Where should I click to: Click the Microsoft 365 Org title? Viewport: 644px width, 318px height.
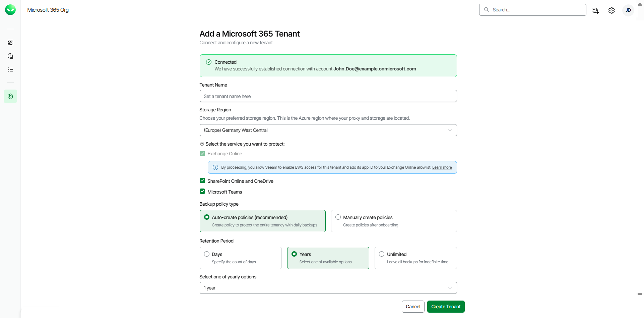click(x=48, y=10)
